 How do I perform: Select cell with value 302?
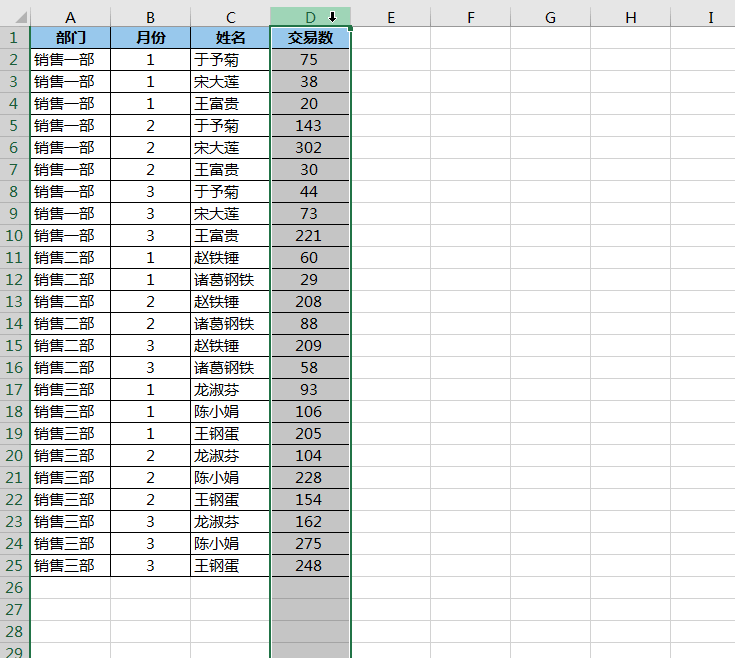click(310, 148)
